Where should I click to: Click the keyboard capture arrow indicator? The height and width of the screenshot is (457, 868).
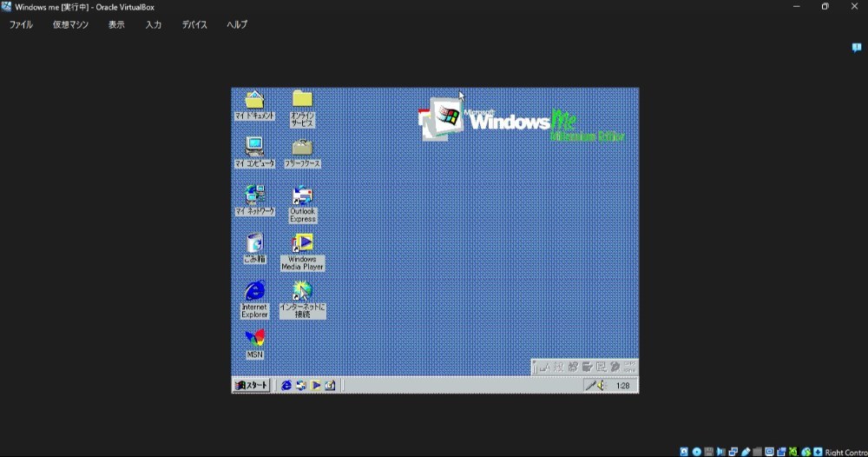tap(818, 452)
